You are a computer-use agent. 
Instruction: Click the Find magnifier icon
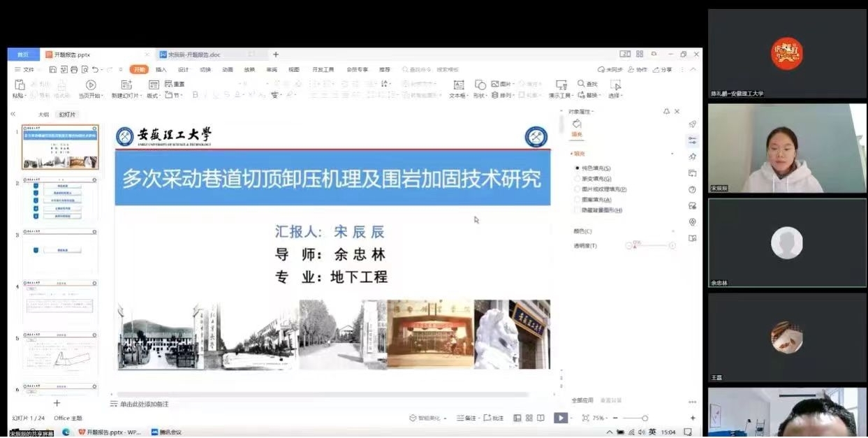click(582, 84)
